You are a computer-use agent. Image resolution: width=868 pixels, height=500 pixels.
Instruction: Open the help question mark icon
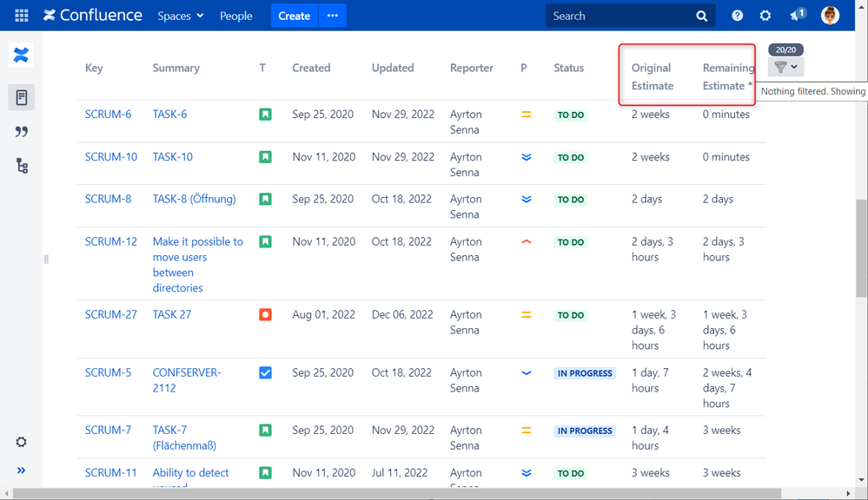738,16
